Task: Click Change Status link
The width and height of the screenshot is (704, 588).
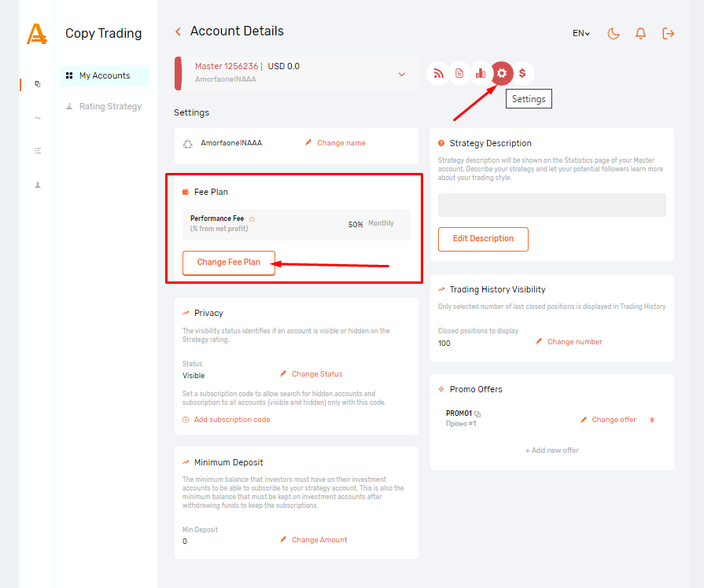Action: (x=316, y=374)
